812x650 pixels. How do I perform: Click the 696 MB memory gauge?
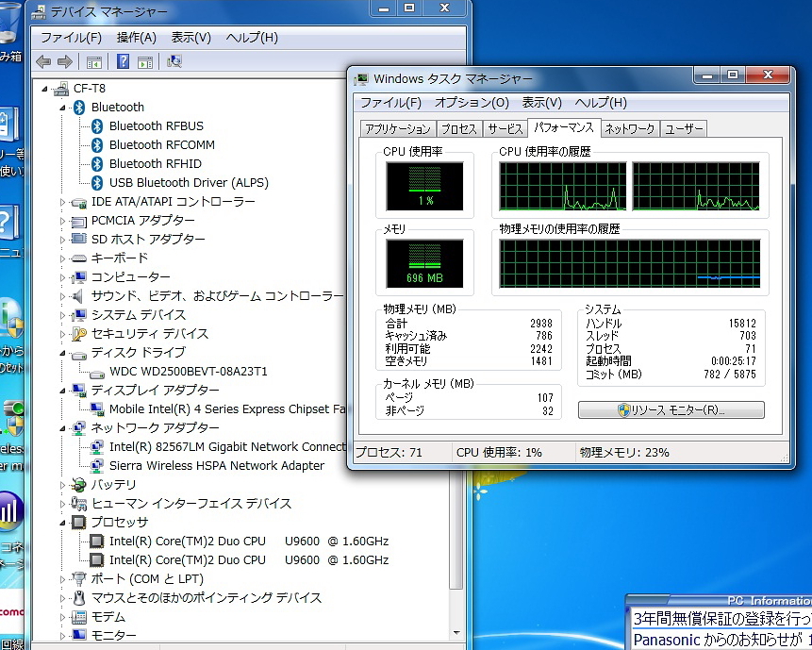[x=424, y=263]
